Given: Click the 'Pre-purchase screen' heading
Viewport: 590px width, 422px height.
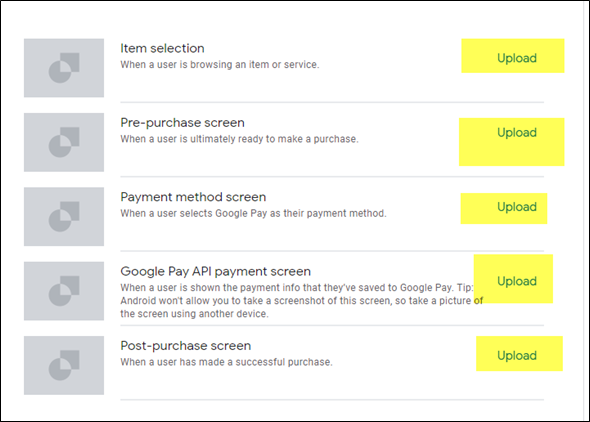Looking at the screenshot, I should [182, 123].
